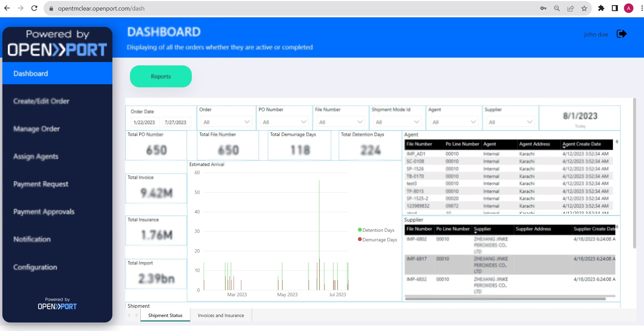Click john doe user name
This screenshot has height=331, width=644.
coord(596,34)
